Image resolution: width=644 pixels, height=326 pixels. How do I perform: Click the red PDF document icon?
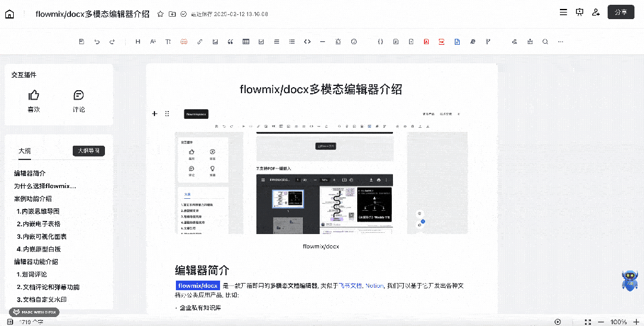(426, 42)
